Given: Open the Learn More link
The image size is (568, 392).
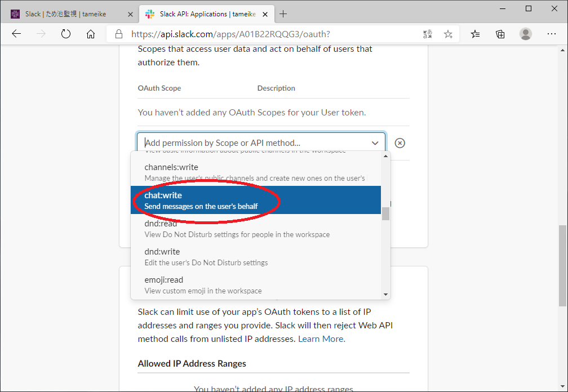Looking at the screenshot, I should tap(321, 339).
